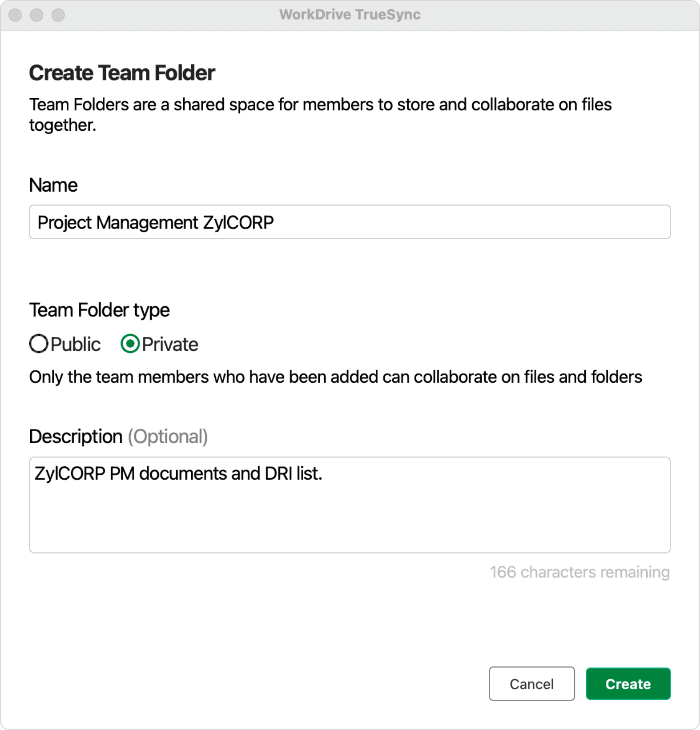This screenshot has height=730, width=700.
Task: Click the Name field label
Action: pos(53,185)
